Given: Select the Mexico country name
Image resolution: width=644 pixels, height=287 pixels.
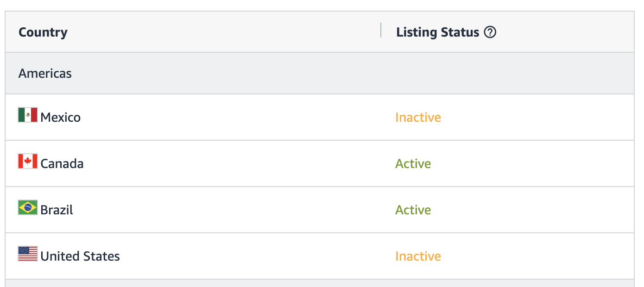Looking at the screenshot, I should [x=60, y=118].
